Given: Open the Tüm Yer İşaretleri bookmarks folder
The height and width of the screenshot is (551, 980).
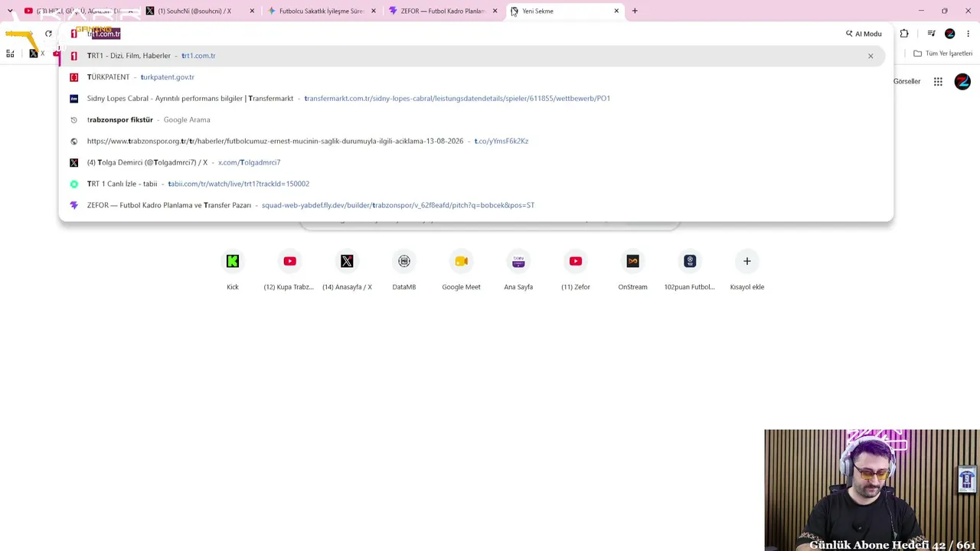Looking at the screenshot, I should tap(942, 54).
